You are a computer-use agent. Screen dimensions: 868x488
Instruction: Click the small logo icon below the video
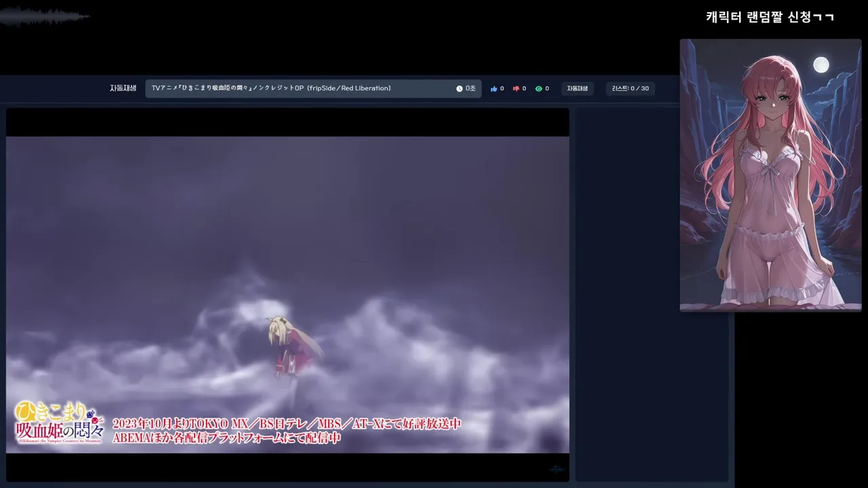tap(556, 469)
